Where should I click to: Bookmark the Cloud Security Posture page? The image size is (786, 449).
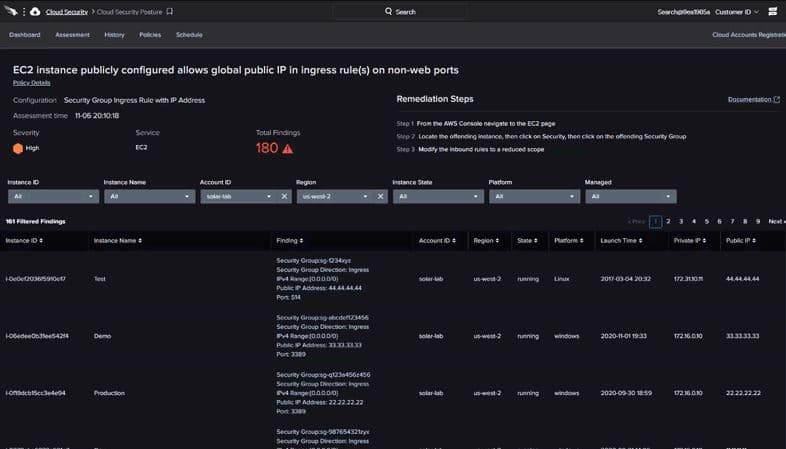[x=169, y=12]
